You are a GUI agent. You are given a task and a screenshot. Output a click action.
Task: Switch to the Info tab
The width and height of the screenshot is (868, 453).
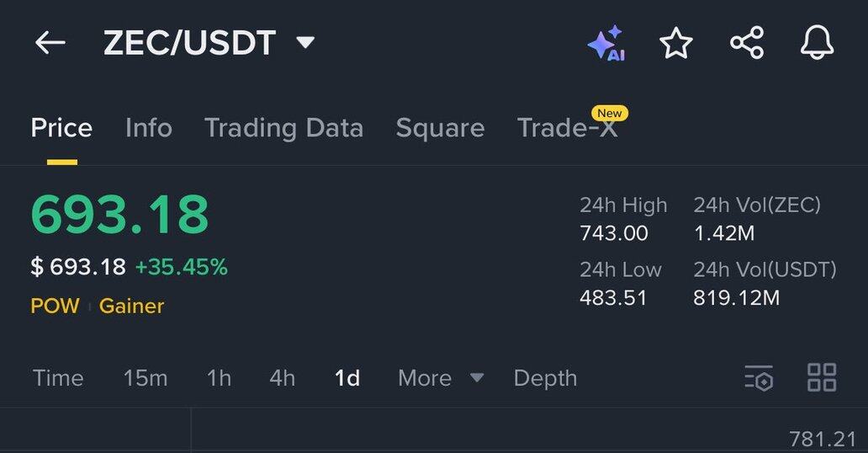148,128
